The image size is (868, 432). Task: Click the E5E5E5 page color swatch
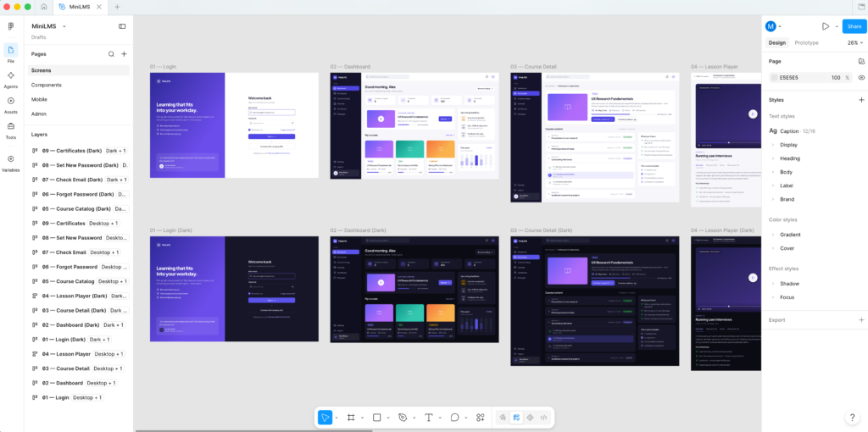point(775,78)
